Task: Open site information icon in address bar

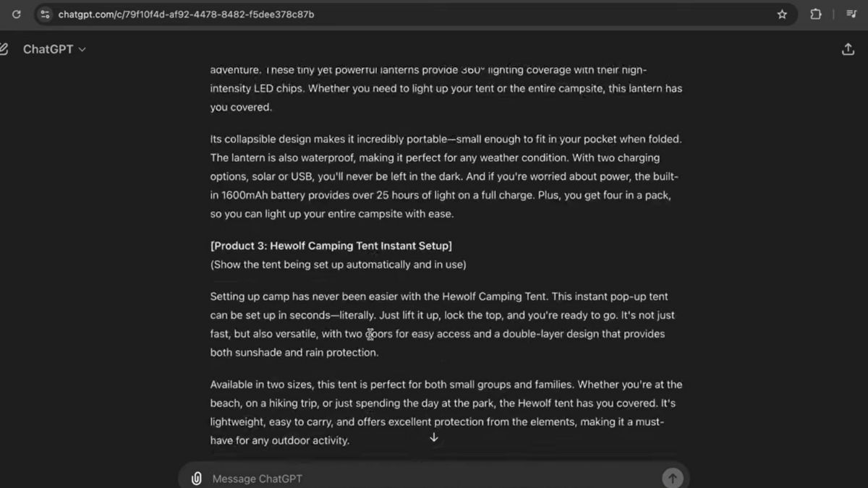Action: click(x=45, y=14)
